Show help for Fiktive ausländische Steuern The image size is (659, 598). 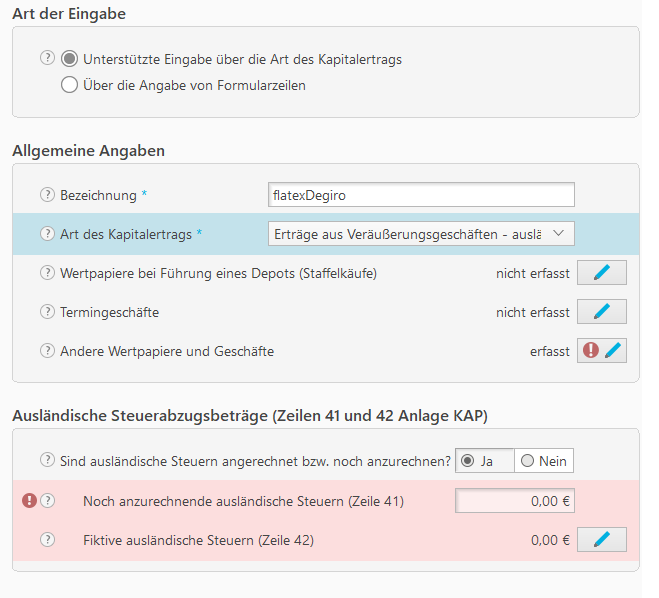coord(47,540)
